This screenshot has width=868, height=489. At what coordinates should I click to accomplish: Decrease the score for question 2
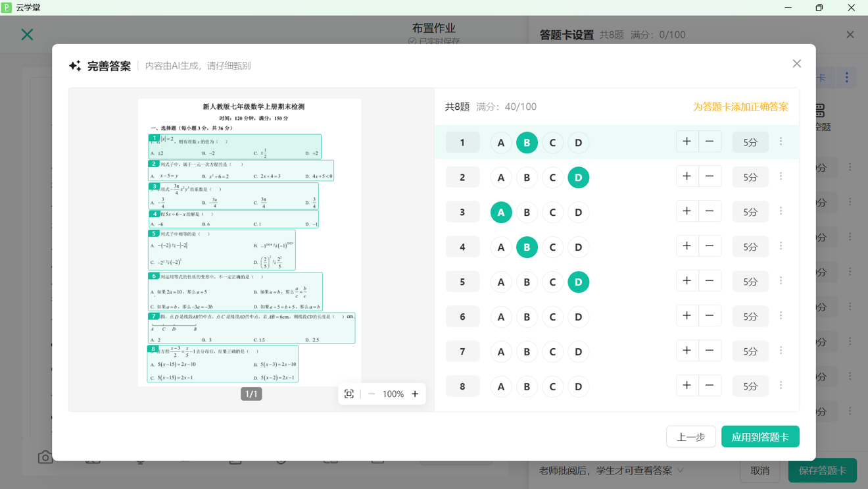[710, 176]
